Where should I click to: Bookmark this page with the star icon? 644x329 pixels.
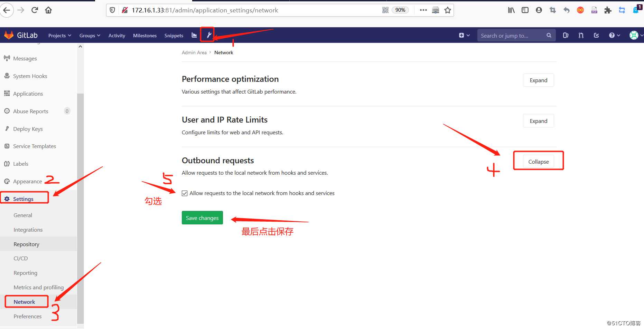448,10
